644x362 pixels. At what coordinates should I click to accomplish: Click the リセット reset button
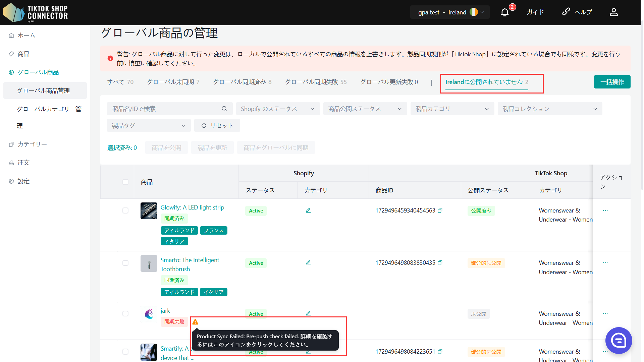(217, 125)
